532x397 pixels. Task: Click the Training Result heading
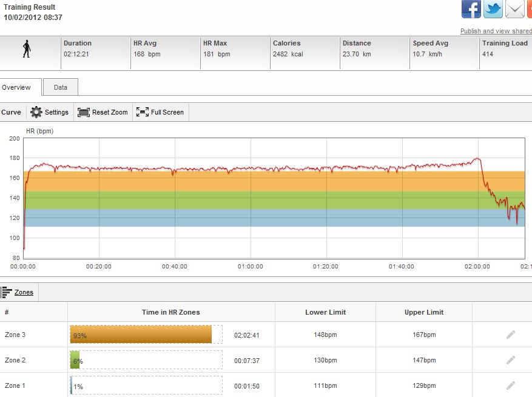[x=30, y=7]
